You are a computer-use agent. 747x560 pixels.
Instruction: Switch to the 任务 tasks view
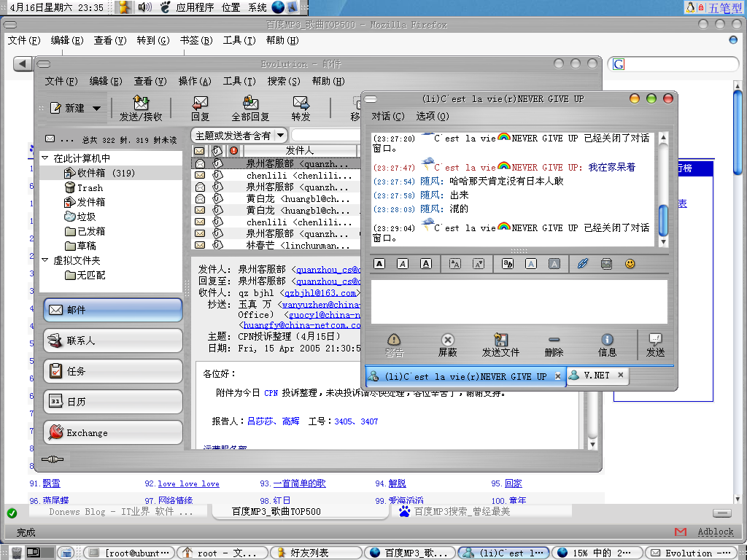pos(113,371)
